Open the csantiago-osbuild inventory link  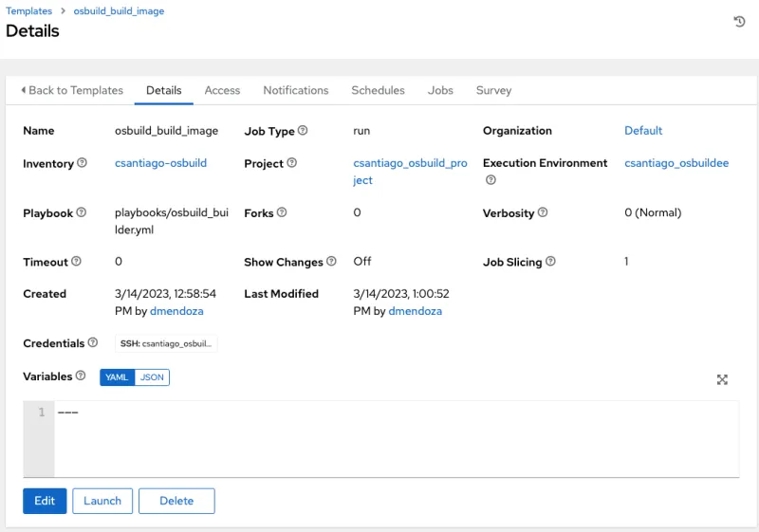pos(160,163)
